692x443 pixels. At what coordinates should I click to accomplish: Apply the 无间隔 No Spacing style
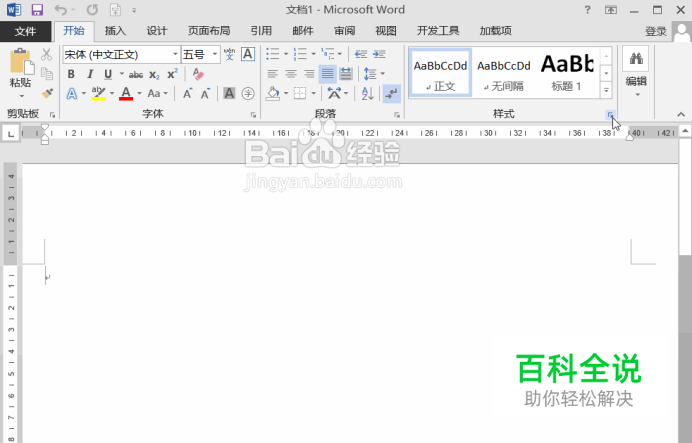(x=504, y=73)
